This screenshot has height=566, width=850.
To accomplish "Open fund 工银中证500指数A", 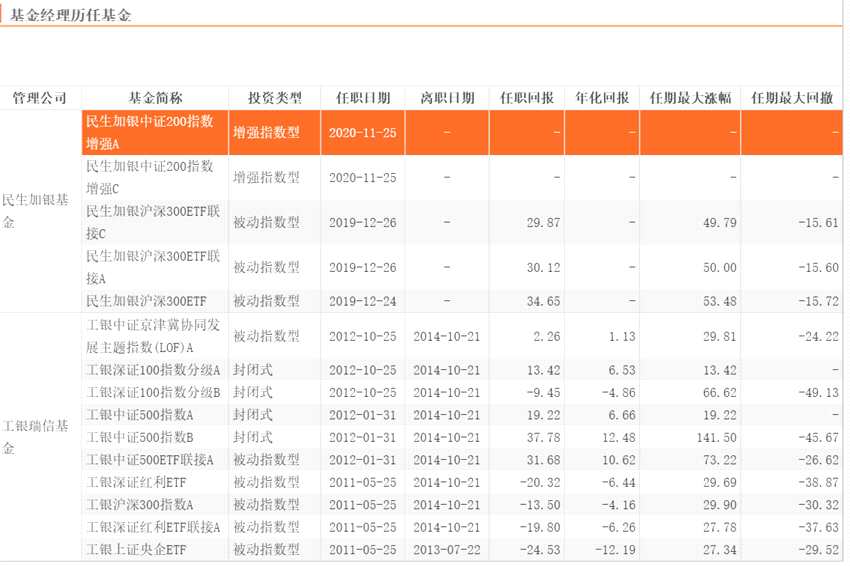I will (139, 415).
